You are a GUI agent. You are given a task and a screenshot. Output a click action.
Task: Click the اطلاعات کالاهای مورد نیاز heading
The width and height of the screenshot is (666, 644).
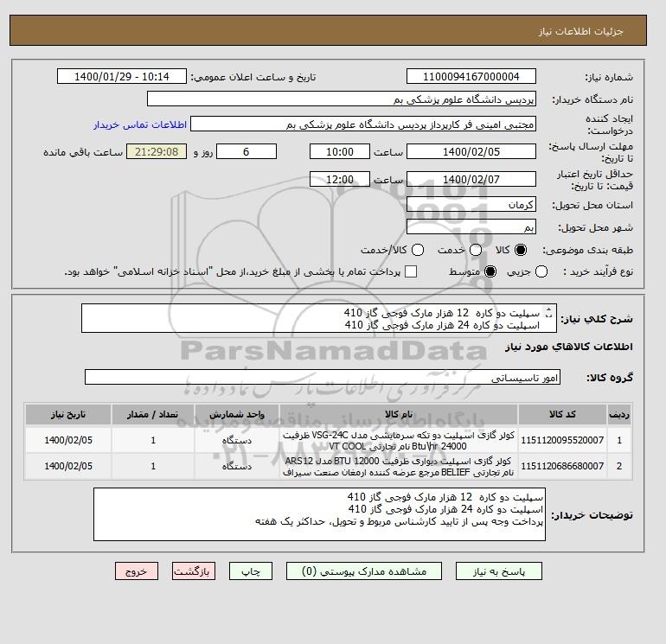(569, 347)
